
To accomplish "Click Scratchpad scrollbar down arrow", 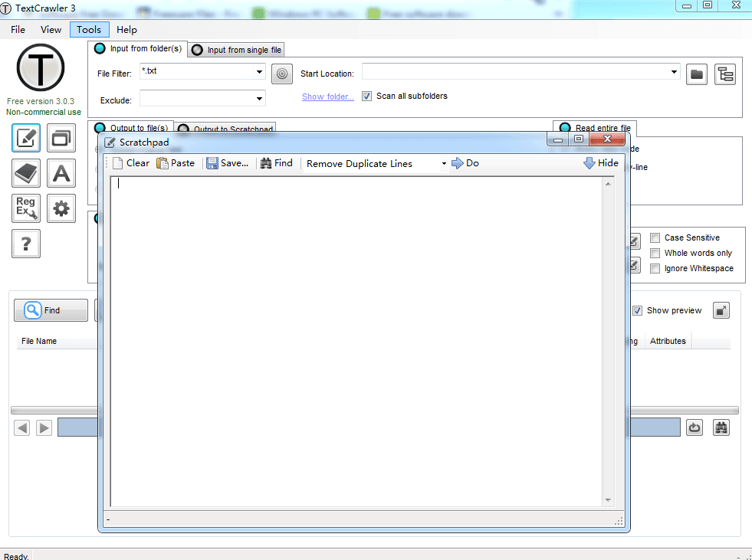I will tap(608, 500).
